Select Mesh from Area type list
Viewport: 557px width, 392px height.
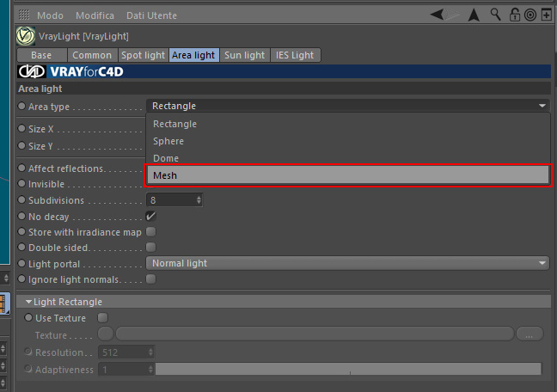click(x=348, y=175)
